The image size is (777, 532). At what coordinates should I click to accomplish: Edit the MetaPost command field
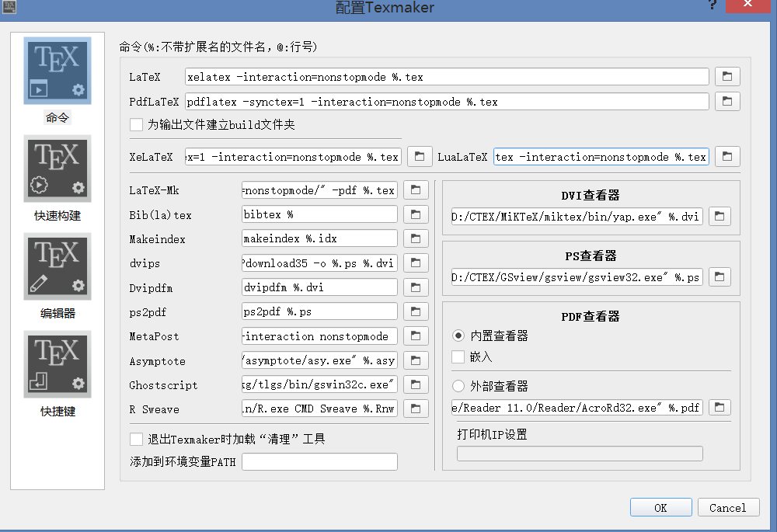[x=319, y=336]
